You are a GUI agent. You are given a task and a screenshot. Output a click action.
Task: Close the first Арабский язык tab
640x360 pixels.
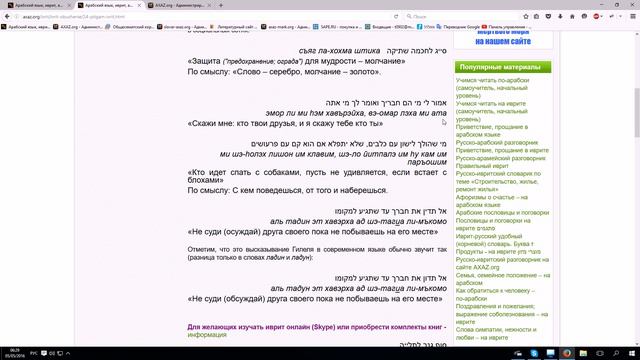pos(69,5)
